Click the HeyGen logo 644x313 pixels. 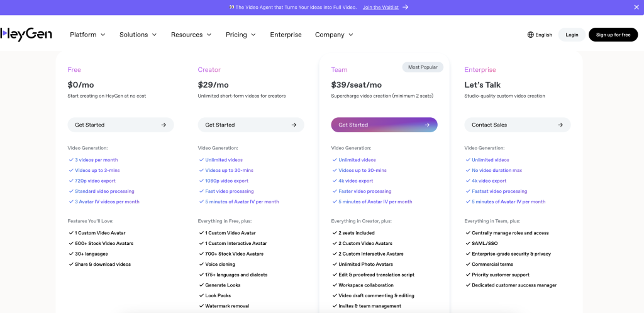coord(26,35)
